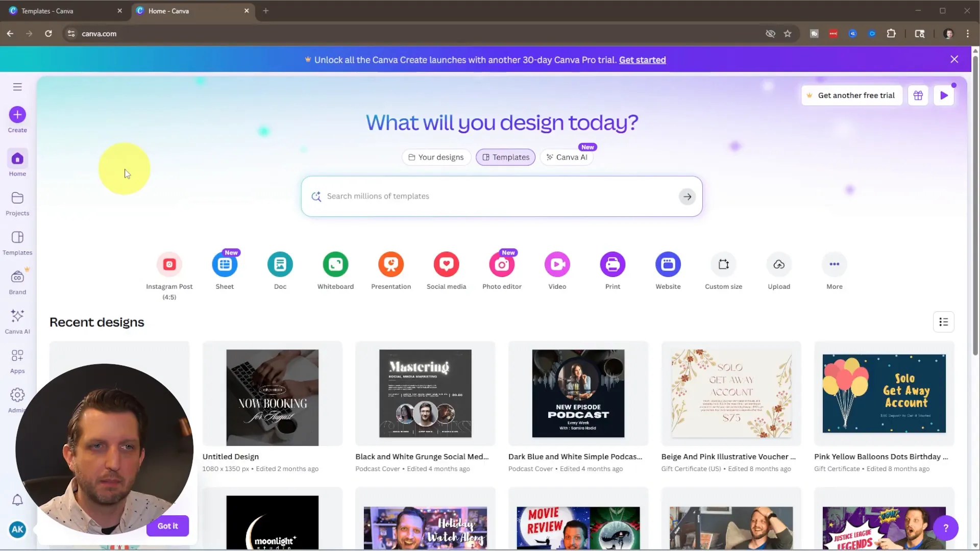Open the notifications bell

17,500
